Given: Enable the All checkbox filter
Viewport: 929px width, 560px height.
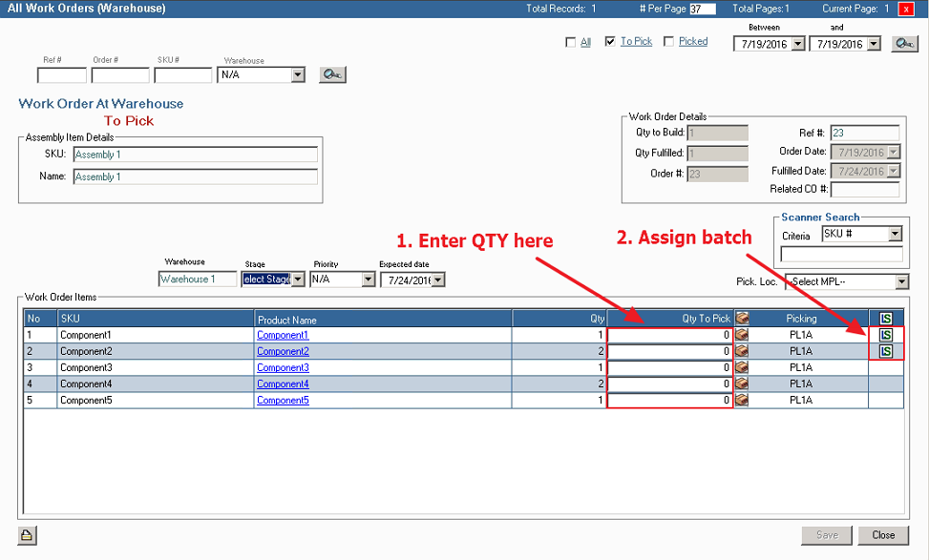Looking at the screenshot, I should [x=571, y=42].
